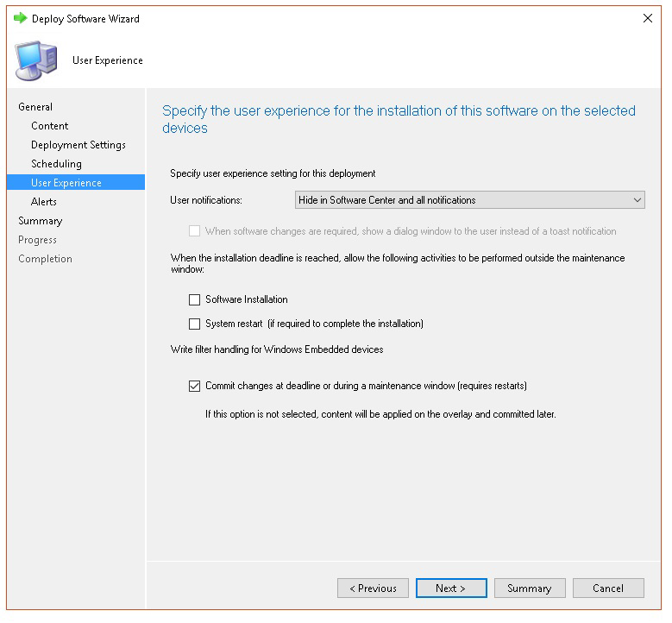Click the Progress sidebar entry
Image resolution: width=672 pixels, height=623 pixels.
click(37, 240)
